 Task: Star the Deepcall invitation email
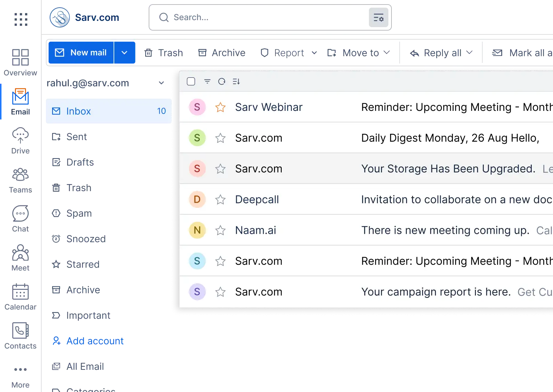(x=220, y=199)
